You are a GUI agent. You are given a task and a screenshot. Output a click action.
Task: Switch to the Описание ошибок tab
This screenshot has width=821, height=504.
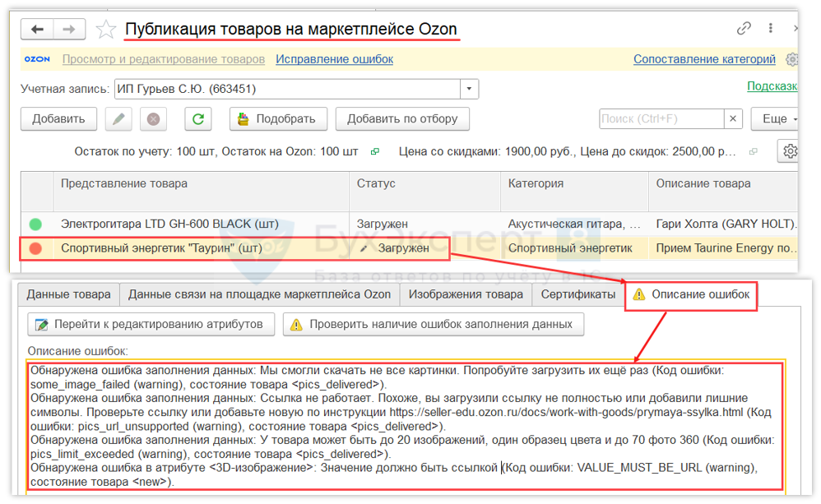691,294
